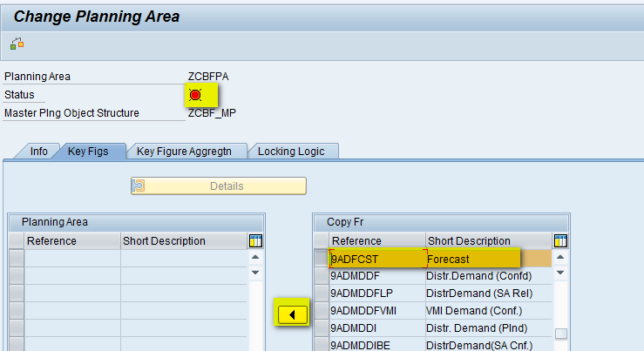Click the red Status traffic light icon
Screen dimensions: 644x351
tap(195, 94)
